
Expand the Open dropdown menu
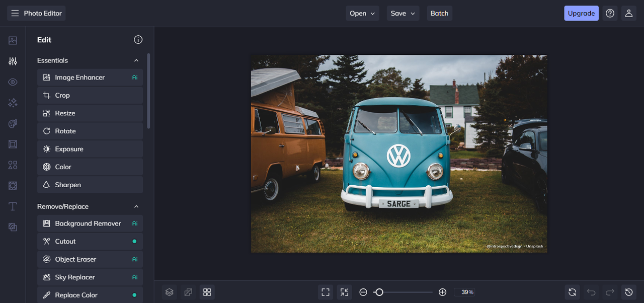click(362, 14)
